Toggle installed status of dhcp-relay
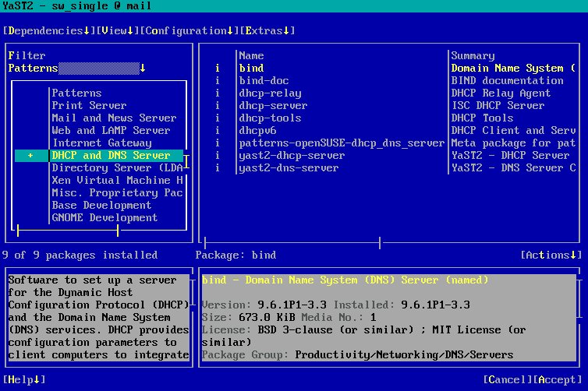 click(x=218, y=93)
